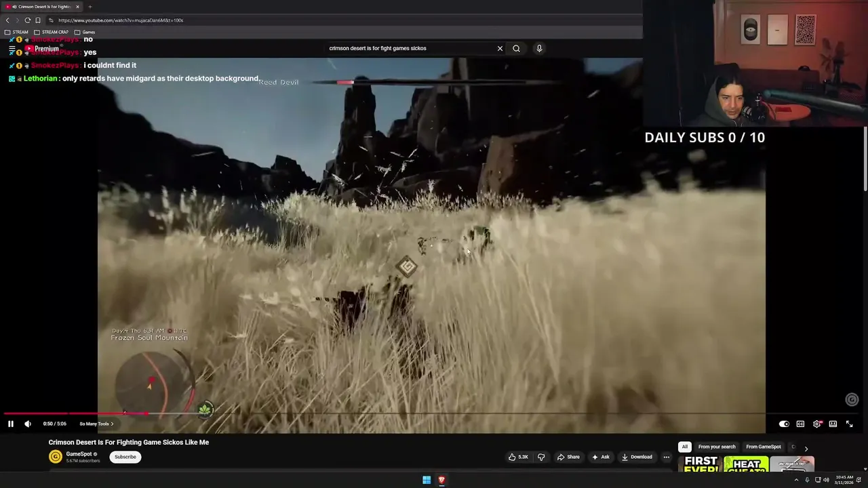Screen dimensions: 868x488
Task: Open the STREAM bookmarks folder
Action: click(x=16, y=32)
